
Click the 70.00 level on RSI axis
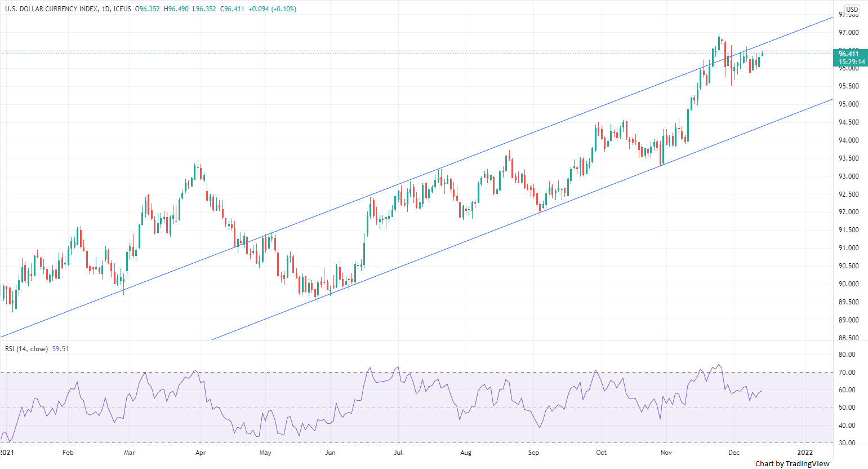tap(847, 373)
